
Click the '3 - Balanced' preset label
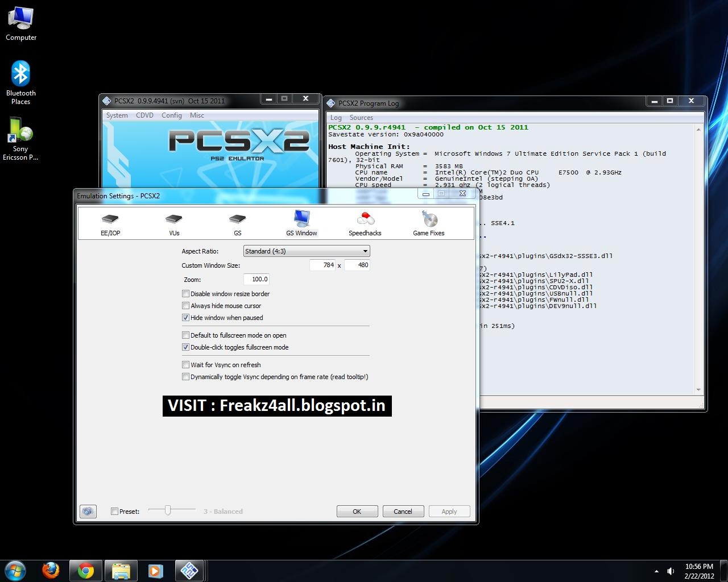[x=223, y=512]
